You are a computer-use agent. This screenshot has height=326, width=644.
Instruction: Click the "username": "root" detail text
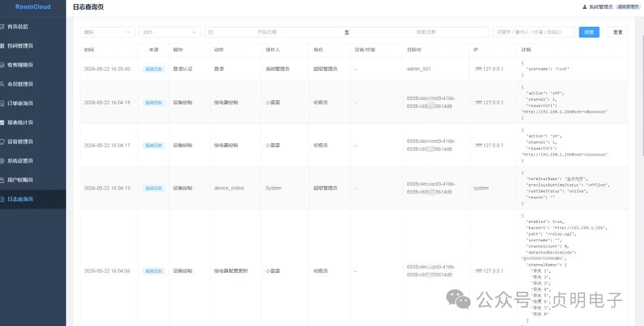click(548, 69)
